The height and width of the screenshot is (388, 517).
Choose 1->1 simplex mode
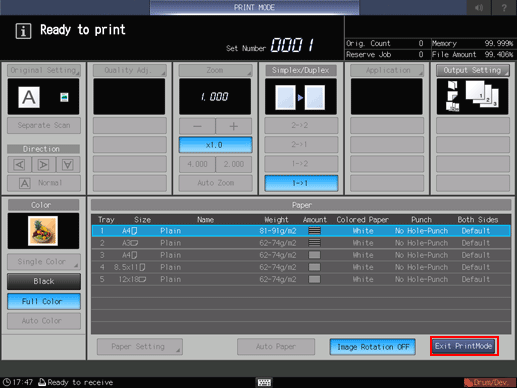301,183
